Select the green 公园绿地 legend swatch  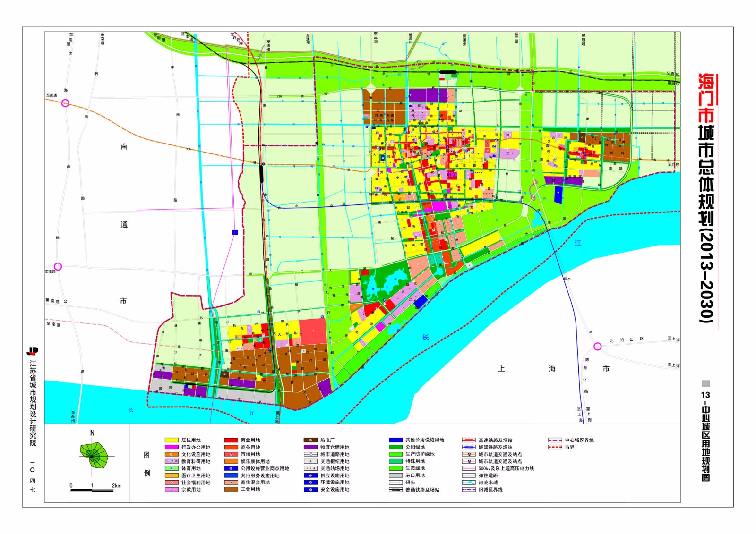[395, 447]
